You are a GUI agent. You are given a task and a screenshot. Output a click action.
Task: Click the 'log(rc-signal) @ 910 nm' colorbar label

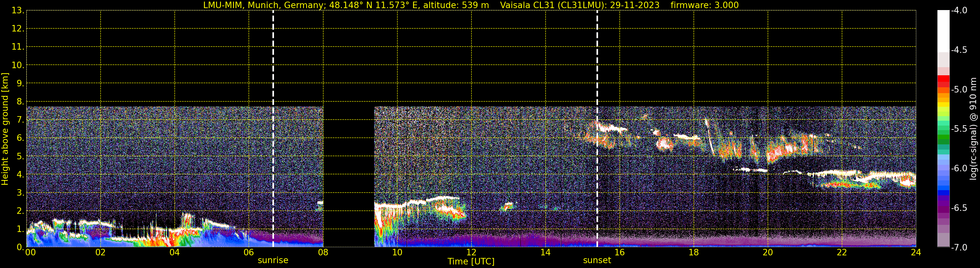coord(973,129)
